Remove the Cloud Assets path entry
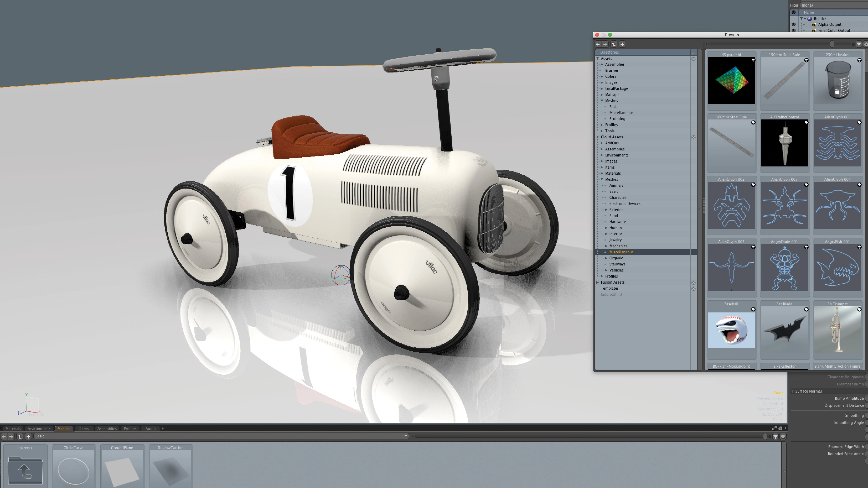868x488 pixels. 693,137
